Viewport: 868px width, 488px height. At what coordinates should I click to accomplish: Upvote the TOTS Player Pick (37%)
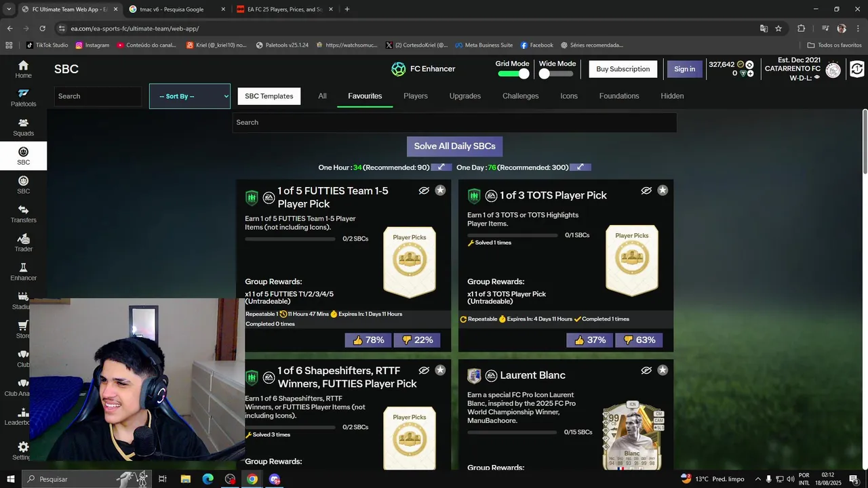591,340
